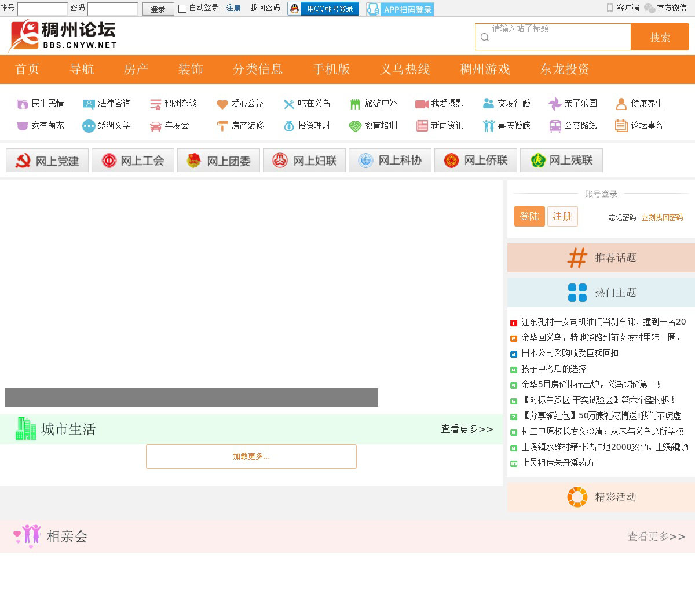Load more posts with 加载更多 button
Viewport: 695px width, 616px height.
pos(251,457)
